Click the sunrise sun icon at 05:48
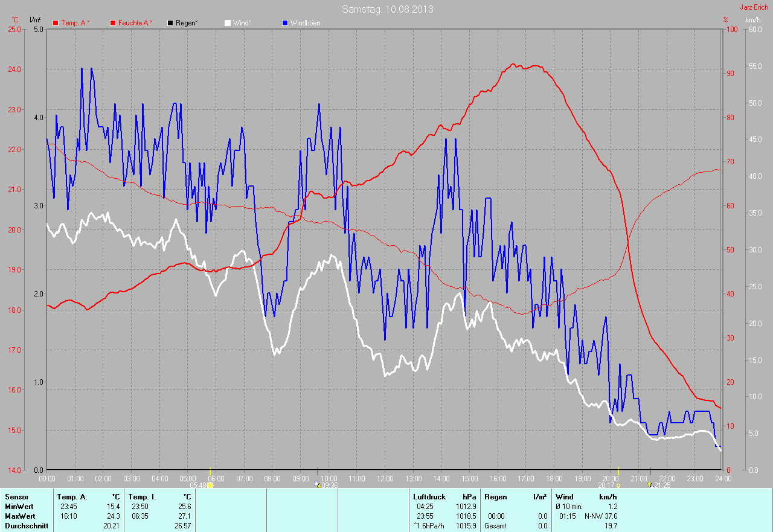The height and width of the screenshot is (532, 773). pos(210,485)
